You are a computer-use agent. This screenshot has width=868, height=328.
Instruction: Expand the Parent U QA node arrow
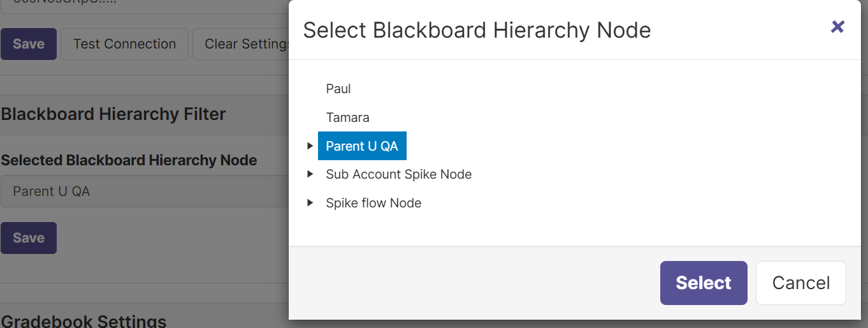(310, 146)
